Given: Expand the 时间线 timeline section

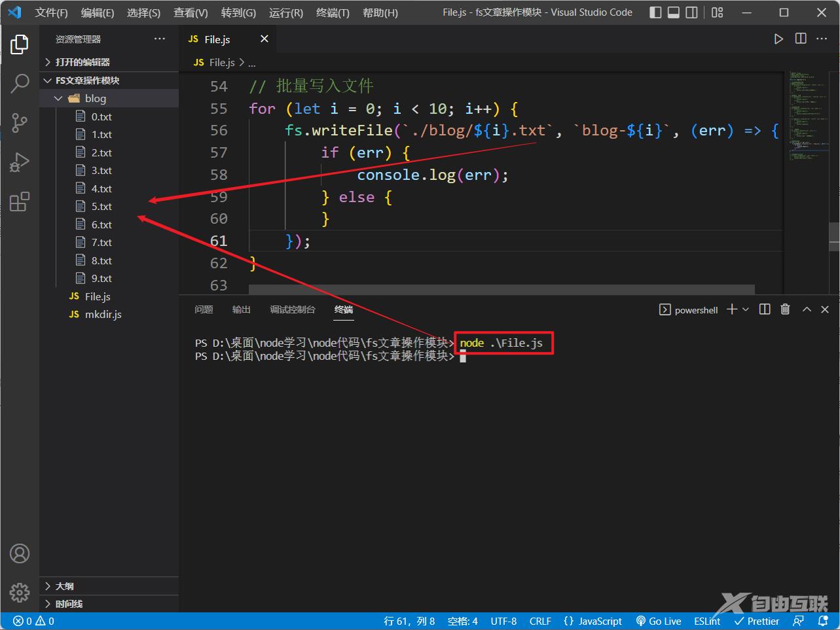Looking at the screenshot, I should (x=109, y=604).
